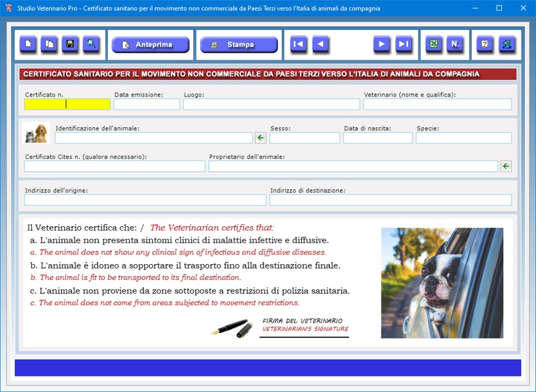The width and height of the screenshot is (536, 392).
Task: Click green arrow beside Identificazione dell'animale
Action: click(261, 138)
